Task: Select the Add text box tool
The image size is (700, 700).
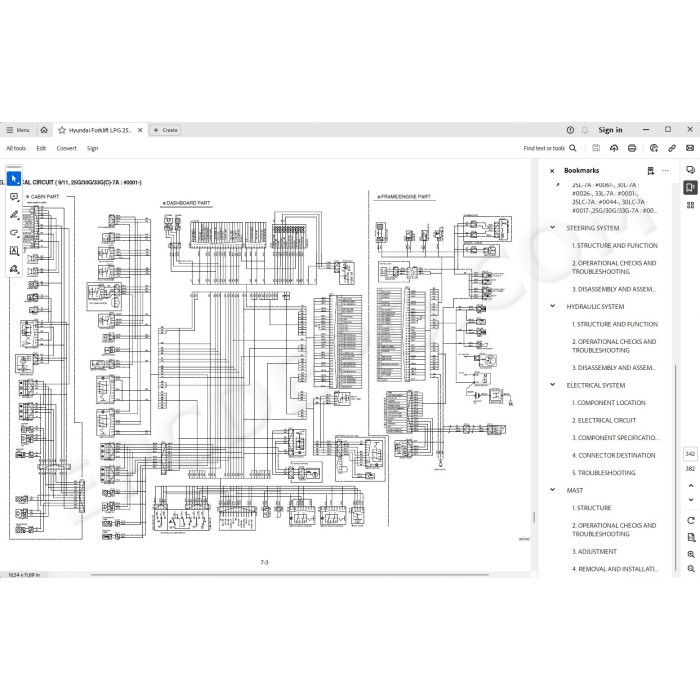Action: coord(14,250)
